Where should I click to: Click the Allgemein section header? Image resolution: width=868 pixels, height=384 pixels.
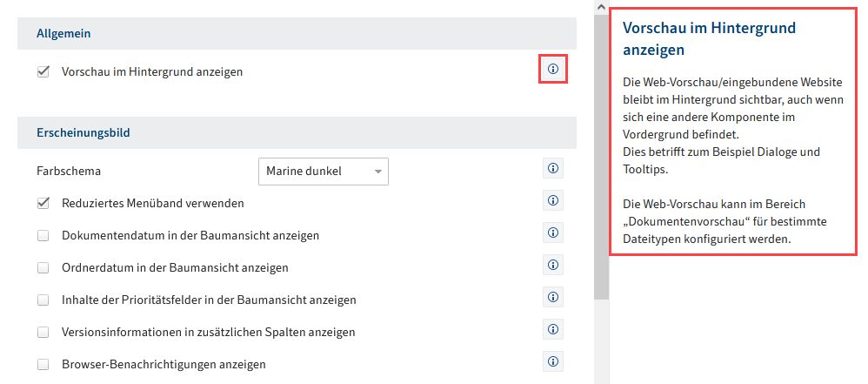[297, 33]
